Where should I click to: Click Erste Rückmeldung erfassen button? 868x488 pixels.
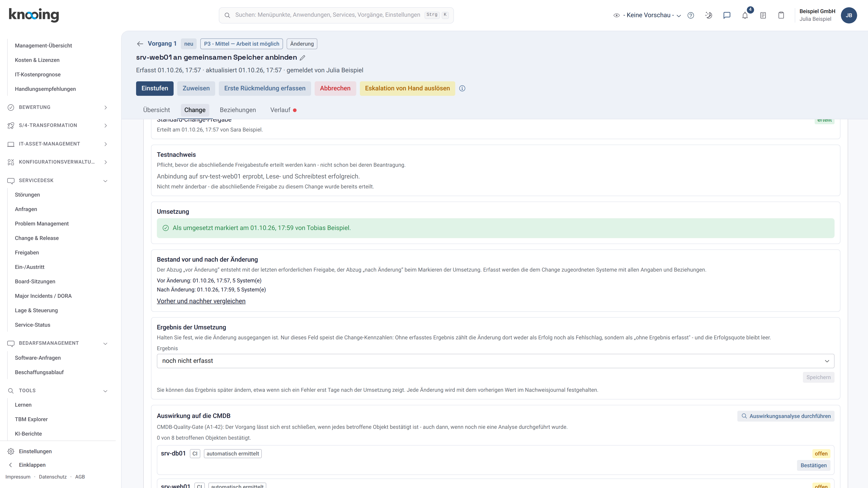(x=265, y=88)
